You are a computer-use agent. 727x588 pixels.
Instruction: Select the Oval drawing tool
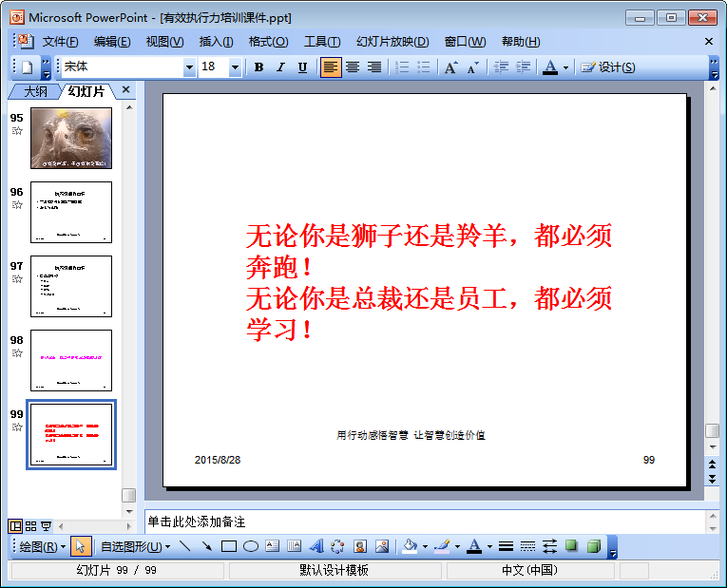[x=251, y=546]
